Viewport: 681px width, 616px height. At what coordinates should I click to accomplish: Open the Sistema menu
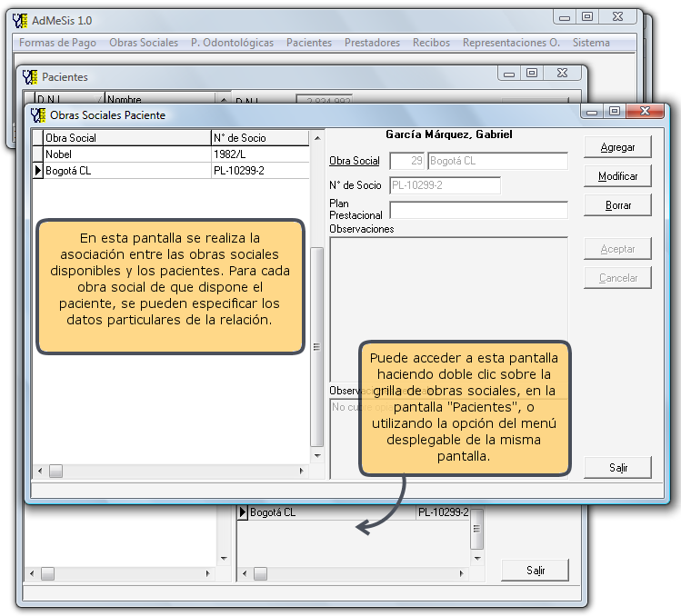pyautogui.click(x=591, y=43)
